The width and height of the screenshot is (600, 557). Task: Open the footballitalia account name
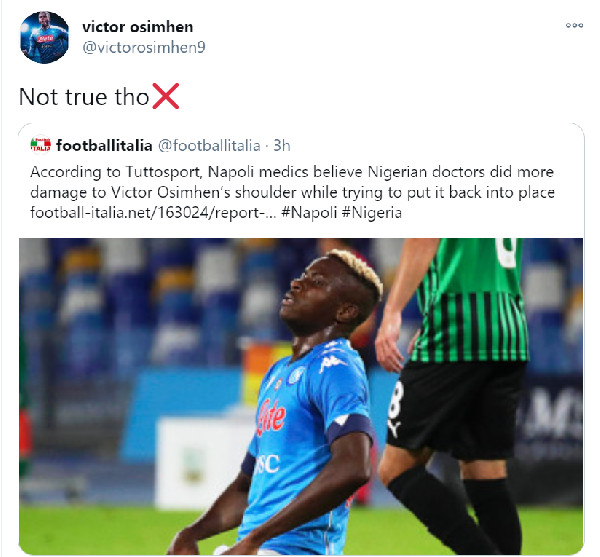[104, 146]
